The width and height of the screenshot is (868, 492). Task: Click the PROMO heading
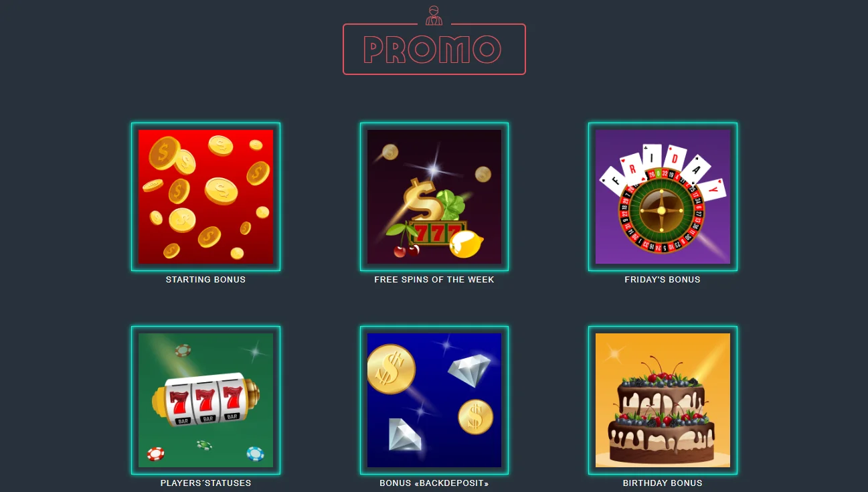[x=432, y=50]
